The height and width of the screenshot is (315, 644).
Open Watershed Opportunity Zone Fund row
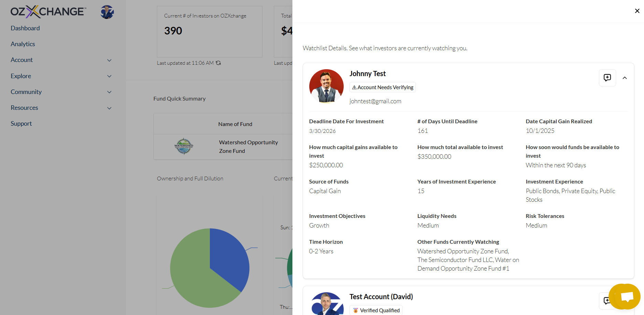(223, 147)
